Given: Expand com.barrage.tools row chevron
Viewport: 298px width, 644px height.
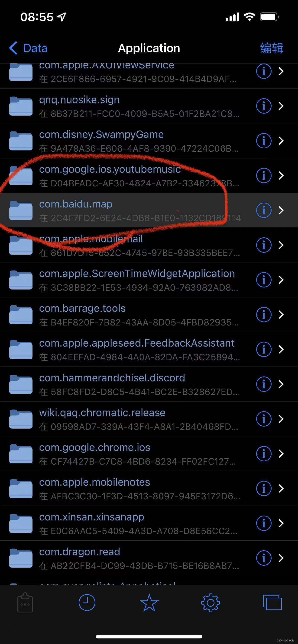Looking at the screenshot, I should coord(281,315).
